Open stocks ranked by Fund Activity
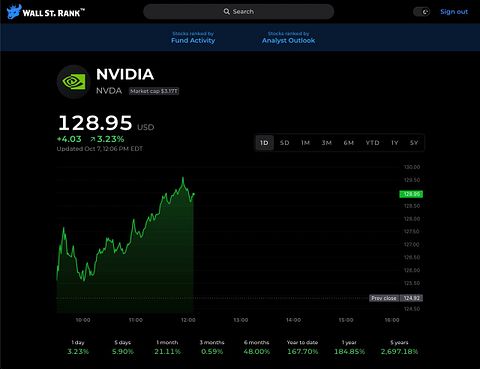This screenshot has height=369, width=480. coord(193,37)
